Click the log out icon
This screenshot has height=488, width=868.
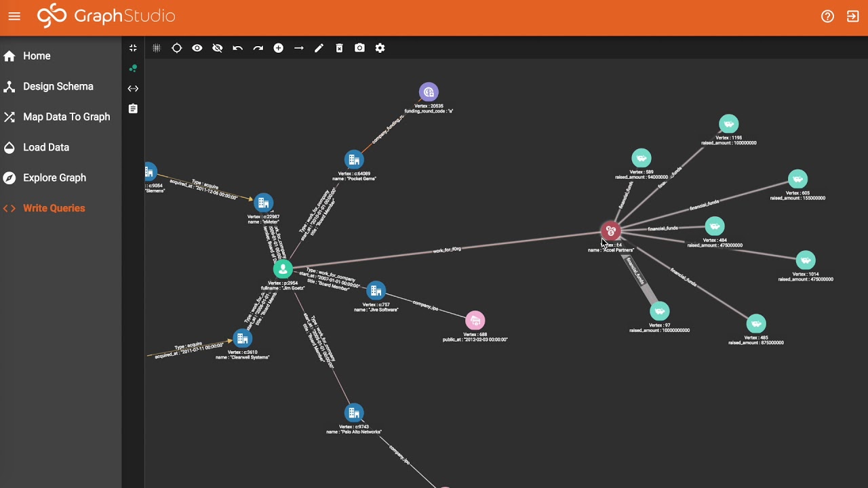click(x=853, y=16)
